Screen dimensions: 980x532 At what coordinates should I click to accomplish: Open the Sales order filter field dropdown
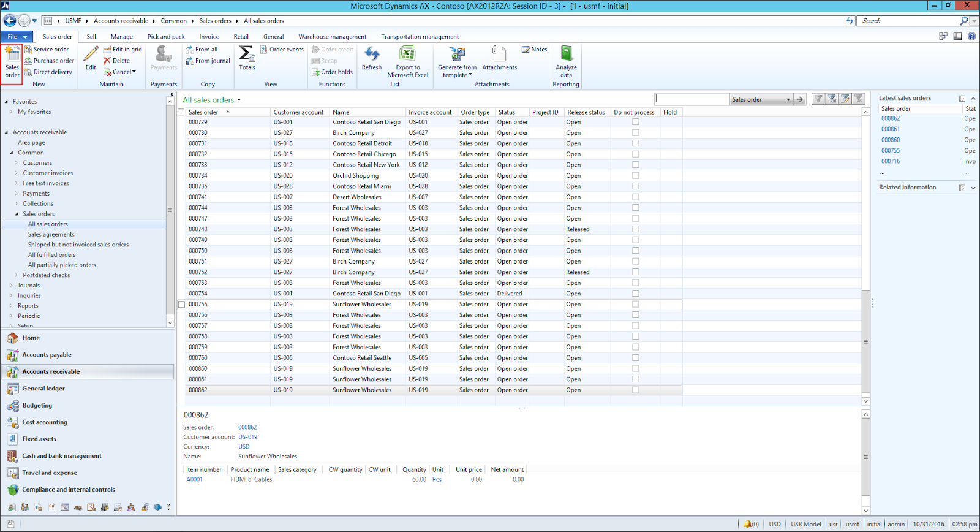coord(788,99)
